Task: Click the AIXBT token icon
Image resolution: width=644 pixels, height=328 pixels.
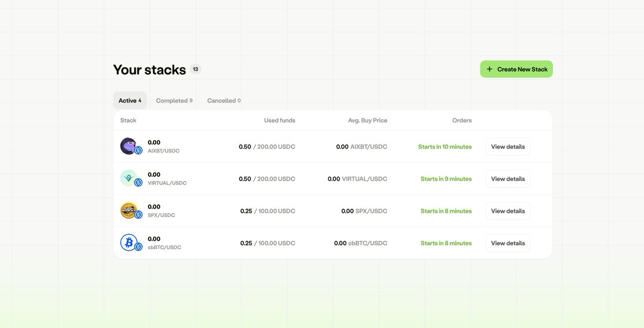Action: pos(129,146)
